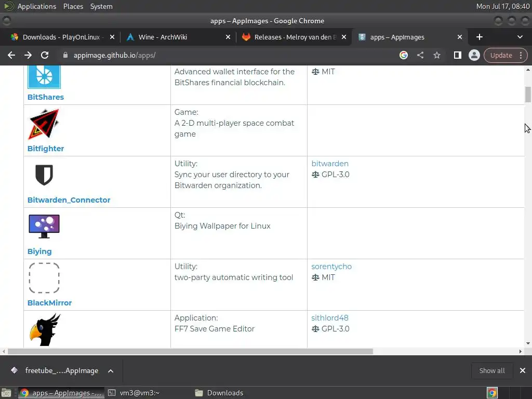Close the downloads bar
The height and width of the screenshot is (399, 532).
(x=523, y=370)
